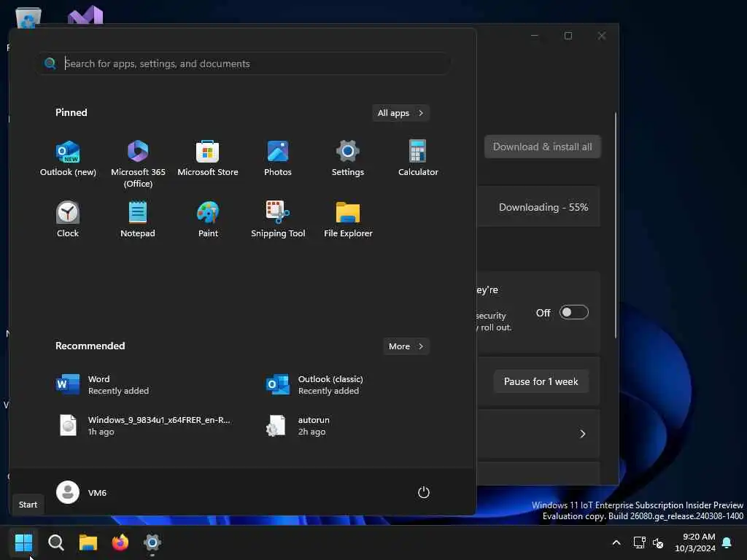Expand All apps list
747x560 pixels.
(x=400, y=113)
